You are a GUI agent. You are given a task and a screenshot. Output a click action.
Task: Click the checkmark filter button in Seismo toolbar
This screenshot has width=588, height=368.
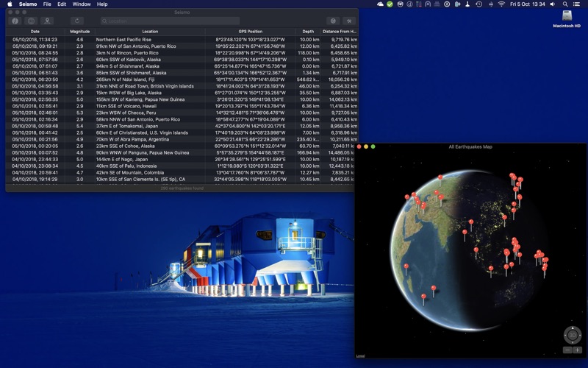333,21
